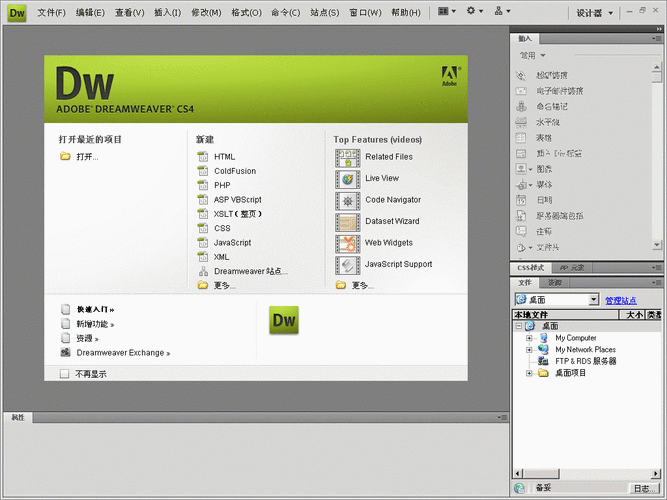Click the Dataset Wizard icon

tap(347, 221)
